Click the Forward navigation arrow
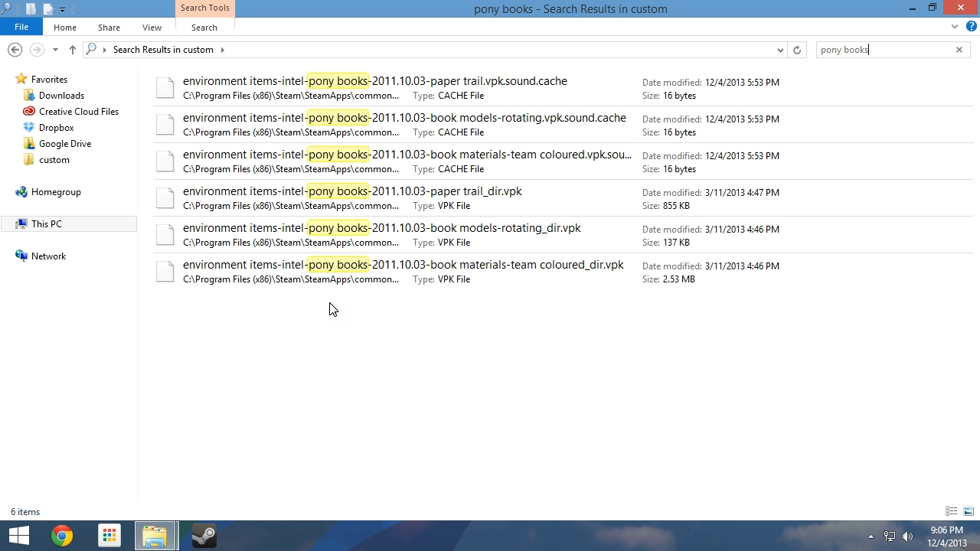Screen dimensions: 980x551 point(36,50)
